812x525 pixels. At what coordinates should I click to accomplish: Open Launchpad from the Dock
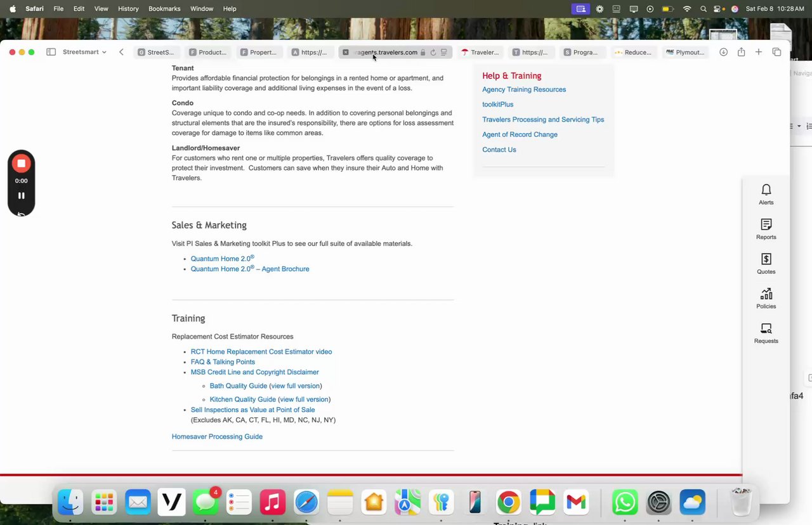[104, 503]
